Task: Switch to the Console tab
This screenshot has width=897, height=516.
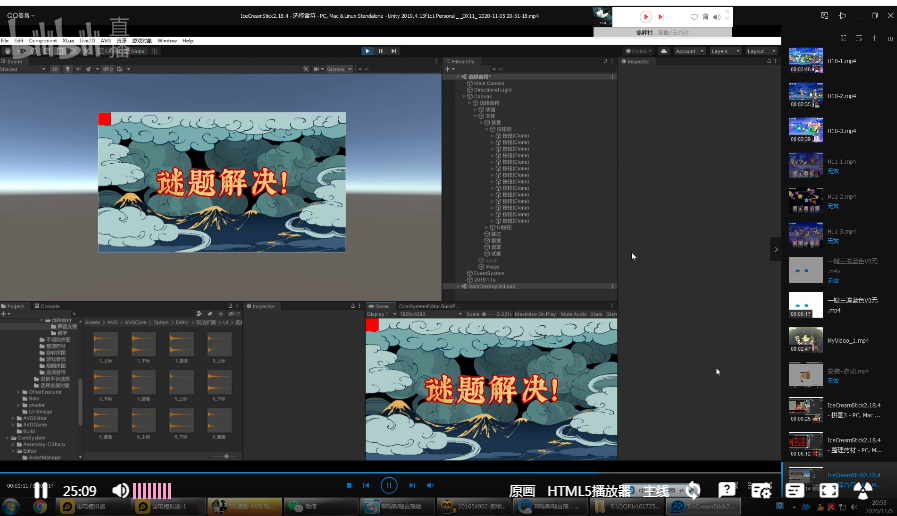Action: click(x=47, y=306)
